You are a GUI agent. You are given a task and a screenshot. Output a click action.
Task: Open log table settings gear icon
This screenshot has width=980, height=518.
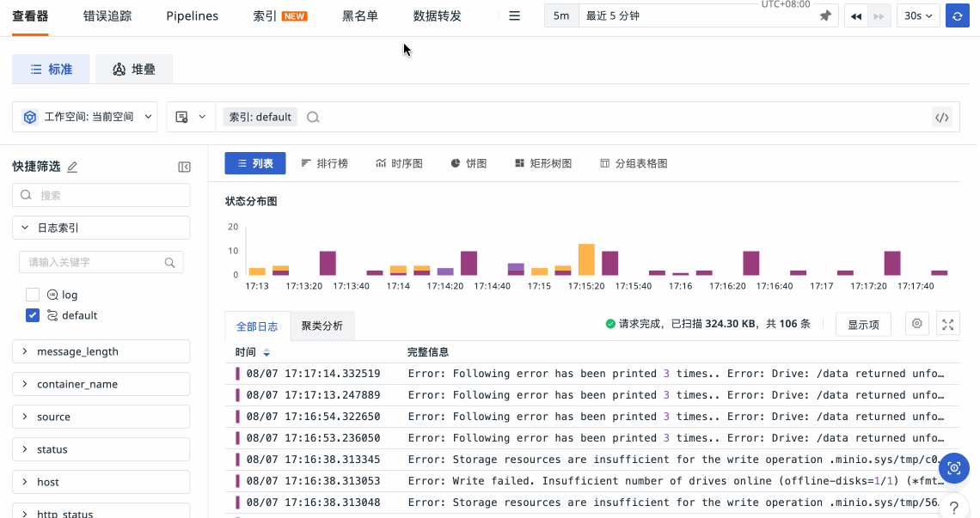[917, 324]
